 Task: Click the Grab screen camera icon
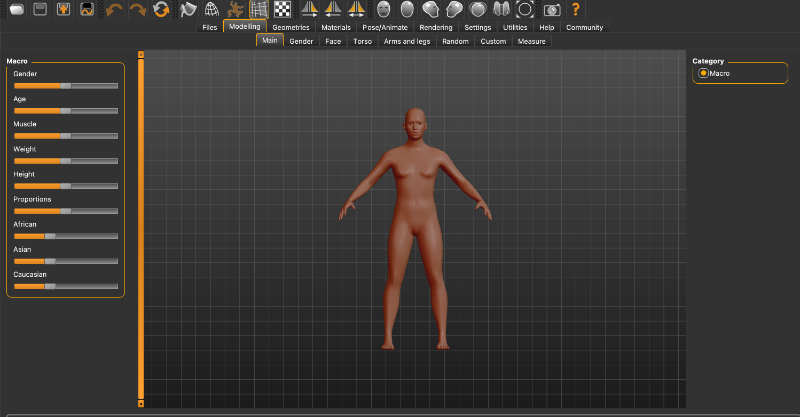pyautogui.click(x=551, y=10)
